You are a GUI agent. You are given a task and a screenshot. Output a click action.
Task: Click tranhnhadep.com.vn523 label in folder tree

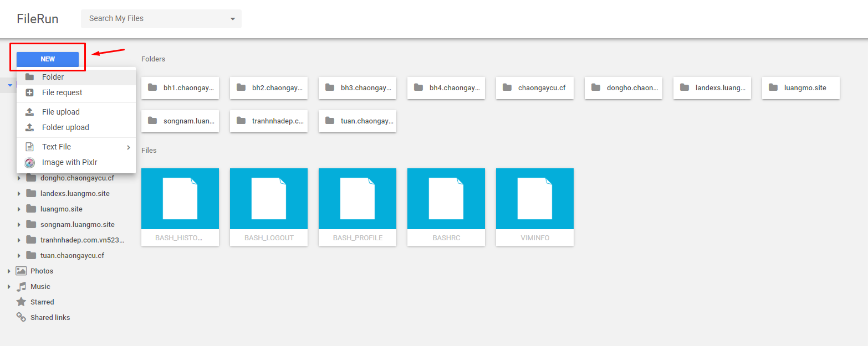pyautogui.click(x=83, y=240)
